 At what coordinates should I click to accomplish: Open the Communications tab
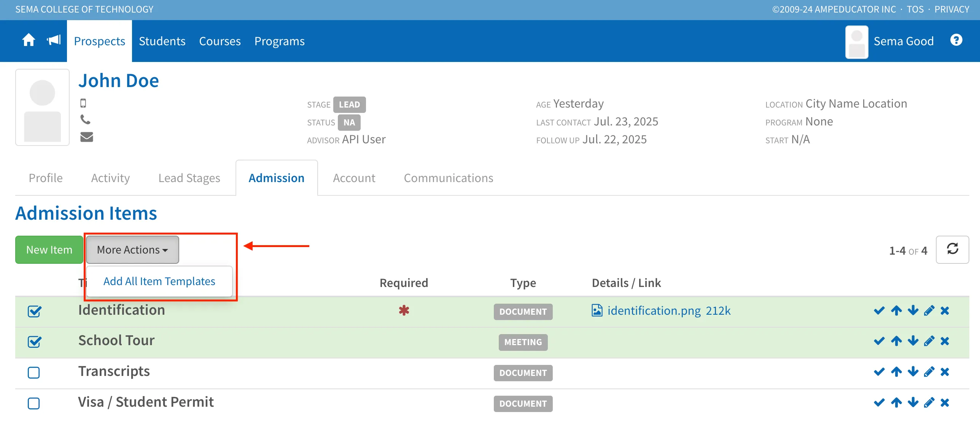449,178
